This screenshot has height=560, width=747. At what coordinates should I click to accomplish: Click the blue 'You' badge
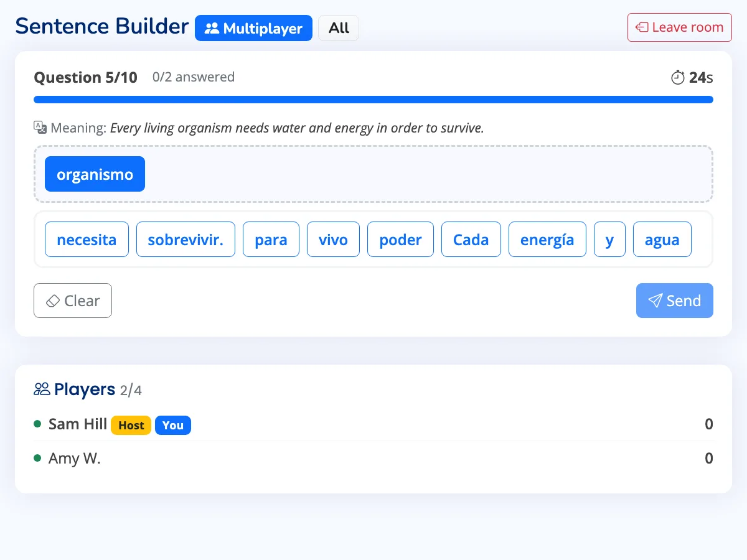[x=173, y=425]
